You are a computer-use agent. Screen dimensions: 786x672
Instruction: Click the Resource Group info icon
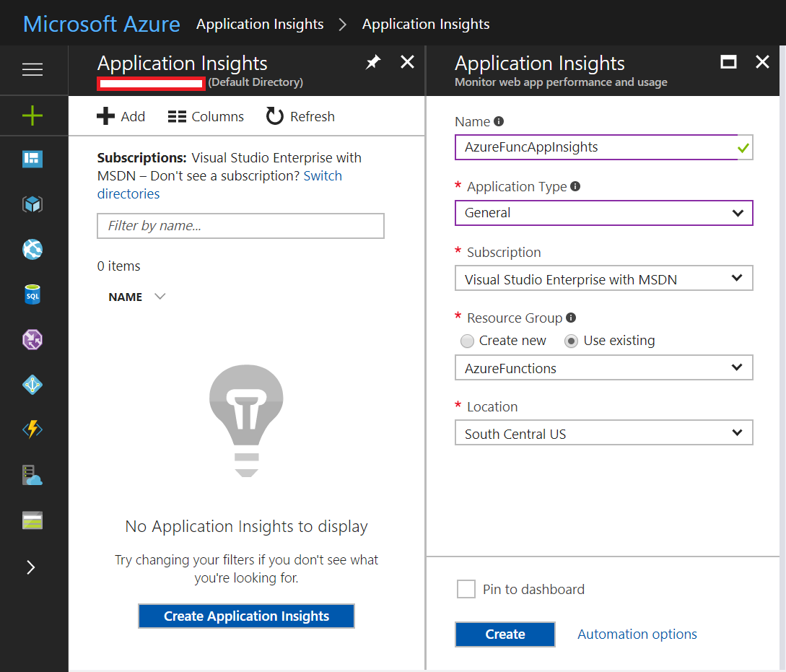(x=571, y=318)
